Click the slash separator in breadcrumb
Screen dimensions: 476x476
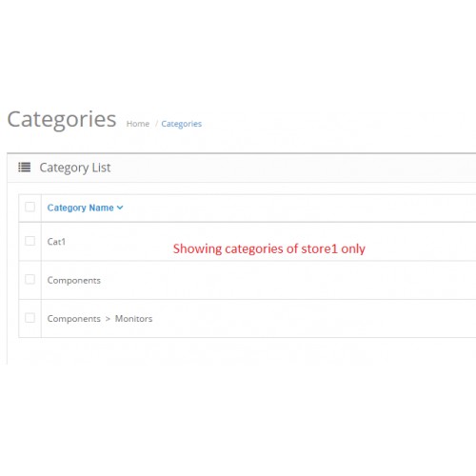pos(156,124)
